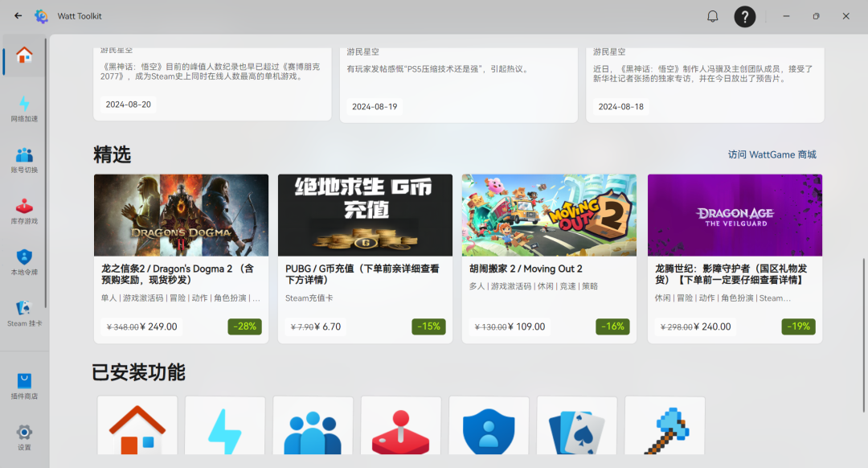Screen dimensions: 868x468
Task: Click the blue shield tile under 已安装功能
Action: click(x=489, y=425)
